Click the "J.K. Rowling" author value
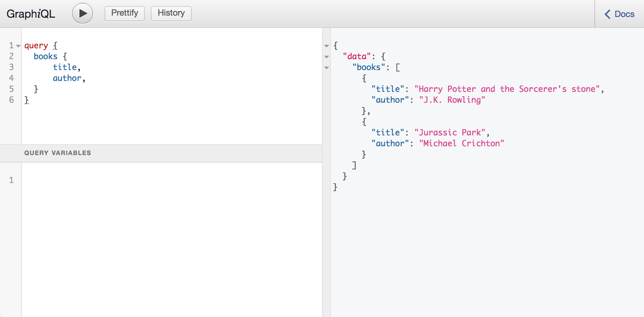Image resolution: width=644 pixels, height=317 pixels. pyautogui.click(x=452, y=100)
